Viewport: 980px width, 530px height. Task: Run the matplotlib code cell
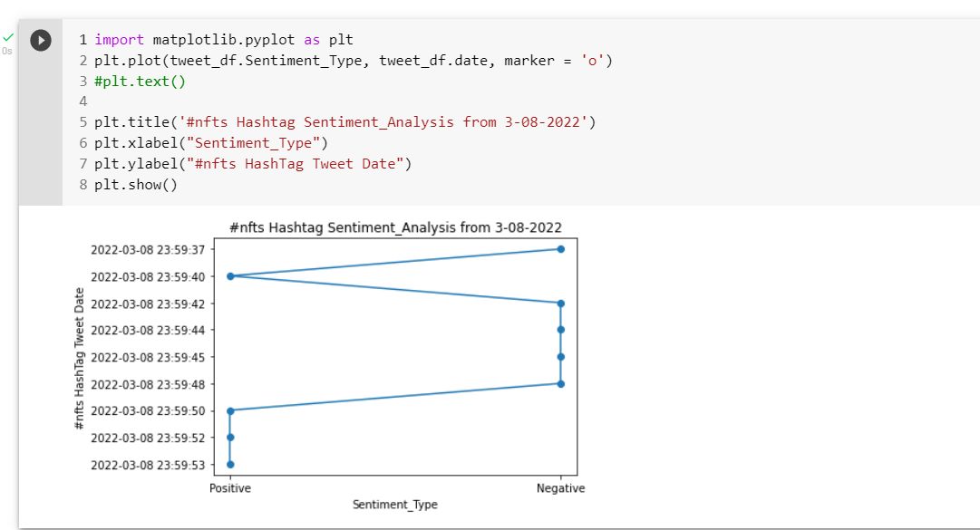pos(41,41)
